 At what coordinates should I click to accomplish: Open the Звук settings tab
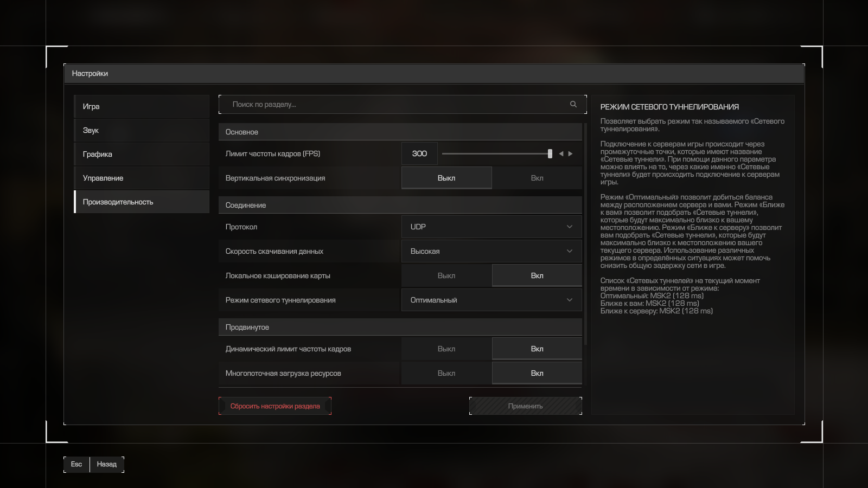click(x=142, y=130)
